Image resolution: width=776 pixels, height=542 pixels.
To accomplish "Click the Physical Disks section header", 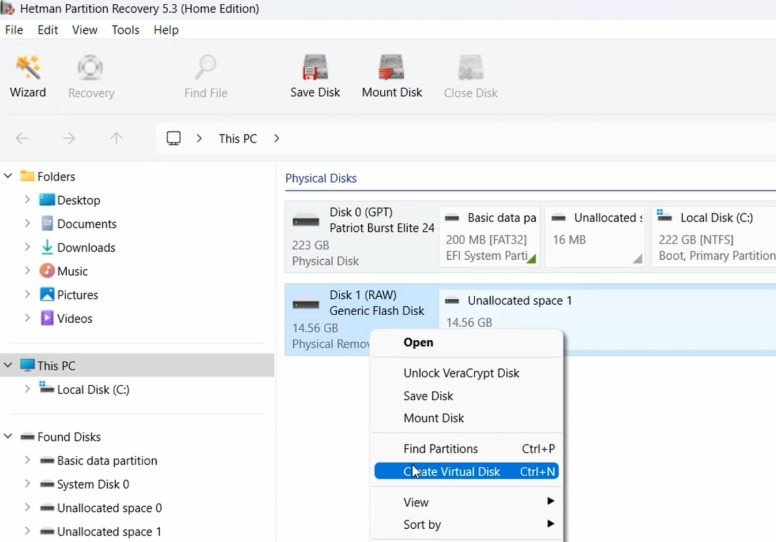I will click(321, 178).
